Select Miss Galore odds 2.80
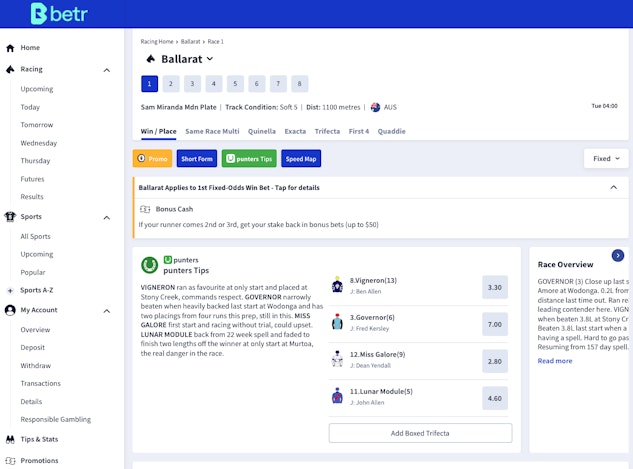The width and height of the screenshot is (633, 469). coord(494,360)
